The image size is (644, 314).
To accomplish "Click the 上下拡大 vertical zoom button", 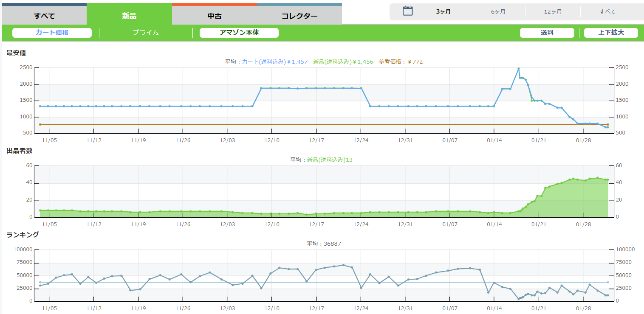I will 611,33.
